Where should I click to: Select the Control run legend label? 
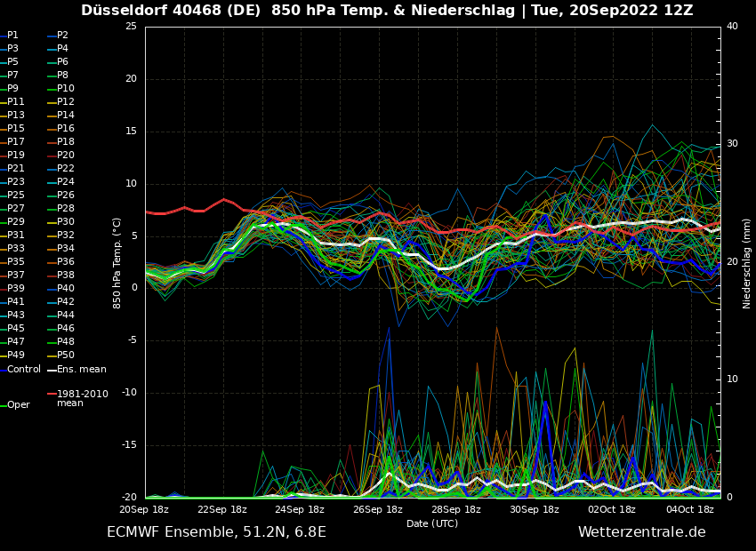pyautogui.click(x=24, y=369)
